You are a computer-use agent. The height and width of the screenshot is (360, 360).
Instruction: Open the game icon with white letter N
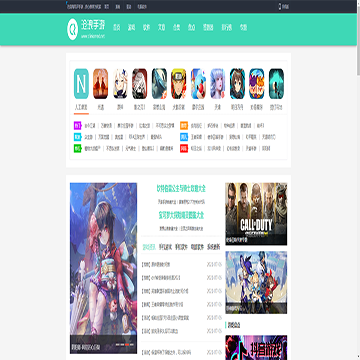pyautogui.click(x=81, y=84)
